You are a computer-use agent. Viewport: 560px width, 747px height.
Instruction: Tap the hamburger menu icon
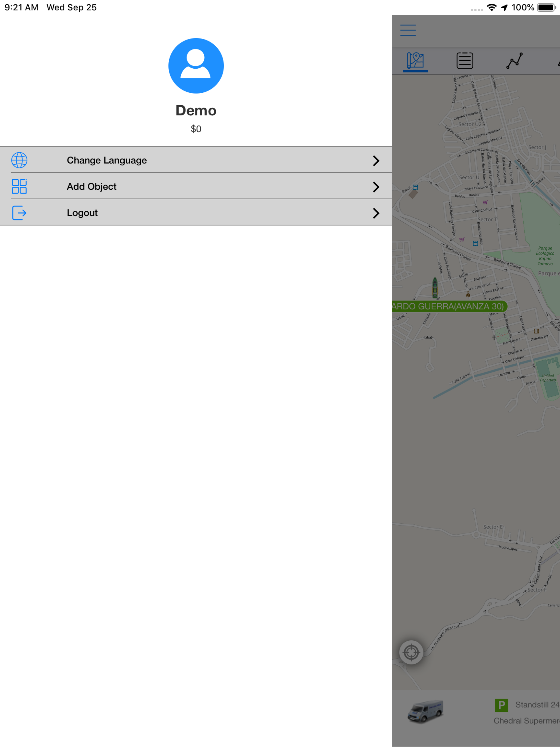[x=408, y=30]
